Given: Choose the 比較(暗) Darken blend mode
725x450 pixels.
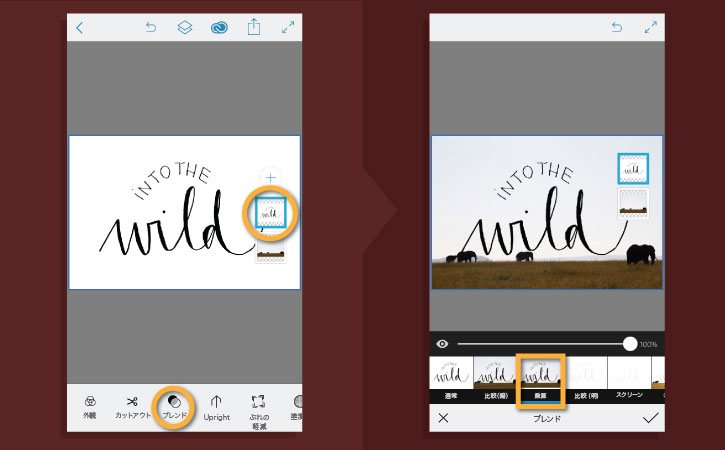Looking at the screenshot, I should (495, 379).
